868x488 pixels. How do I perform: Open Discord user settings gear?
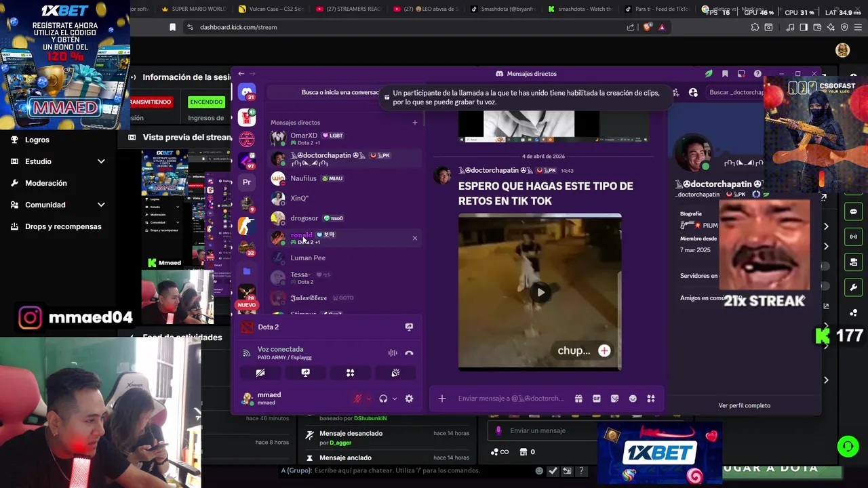click(409, 399)
